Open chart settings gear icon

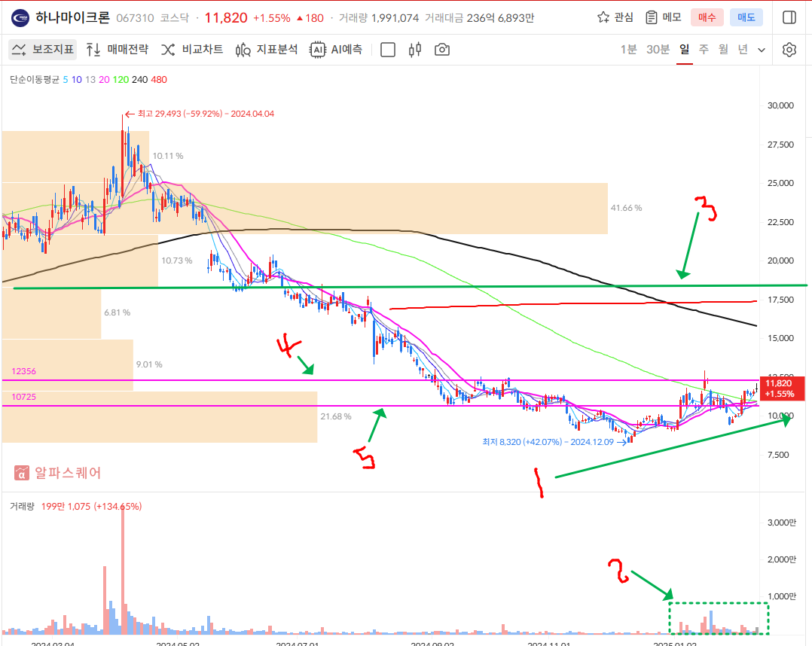click(789, 50)
